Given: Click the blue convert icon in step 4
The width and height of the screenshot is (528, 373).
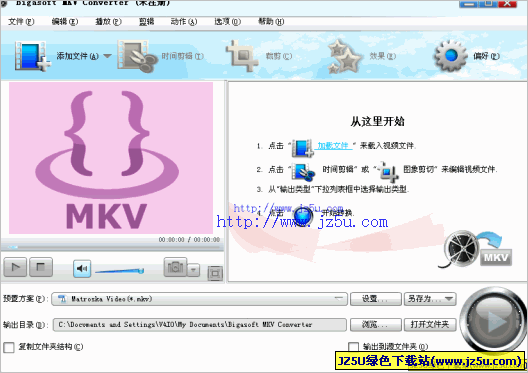Looking at the screenshot, I should [x=303, y=215].
